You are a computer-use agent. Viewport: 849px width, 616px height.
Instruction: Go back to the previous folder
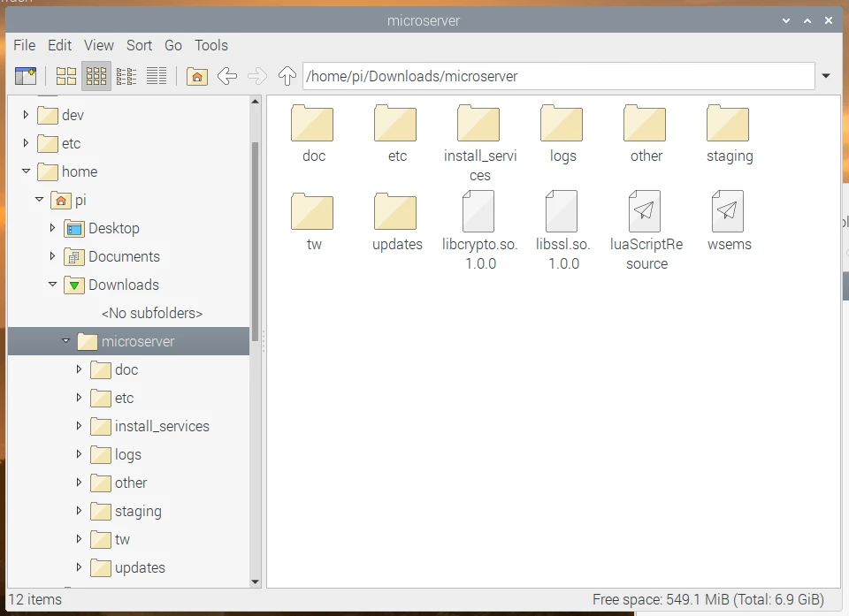(x=227, y=76)
